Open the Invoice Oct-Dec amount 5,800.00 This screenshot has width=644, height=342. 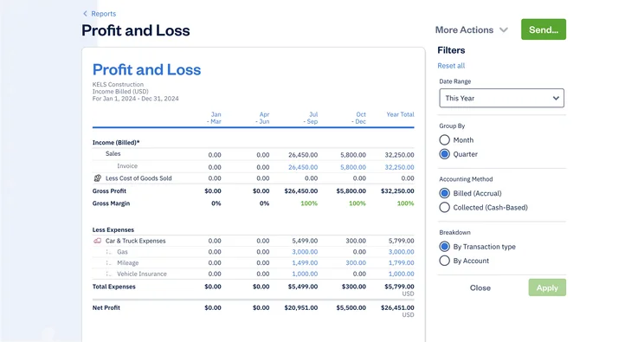[x=353, y=167]
